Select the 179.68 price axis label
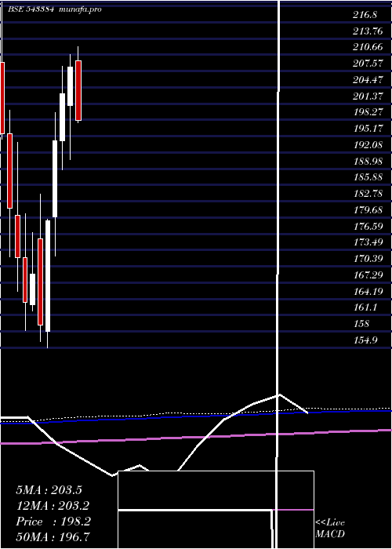The image size is (392, 549). (x=368, y=209)
